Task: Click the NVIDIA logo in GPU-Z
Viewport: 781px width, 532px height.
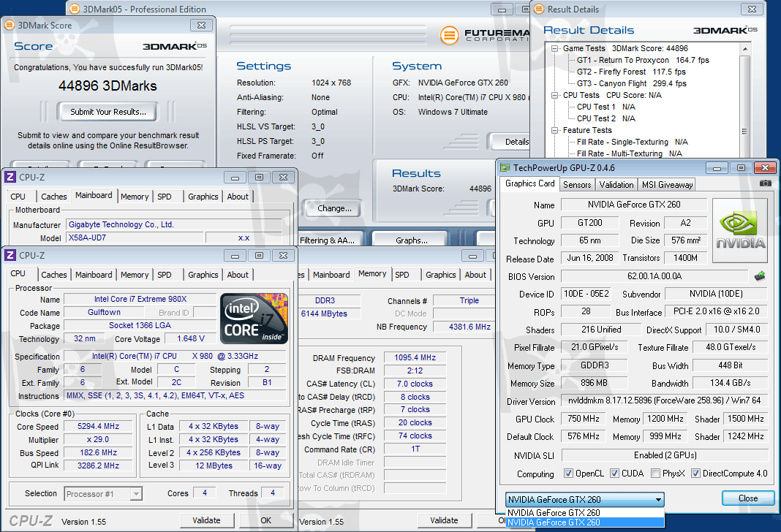Action: tap(739, 230)
